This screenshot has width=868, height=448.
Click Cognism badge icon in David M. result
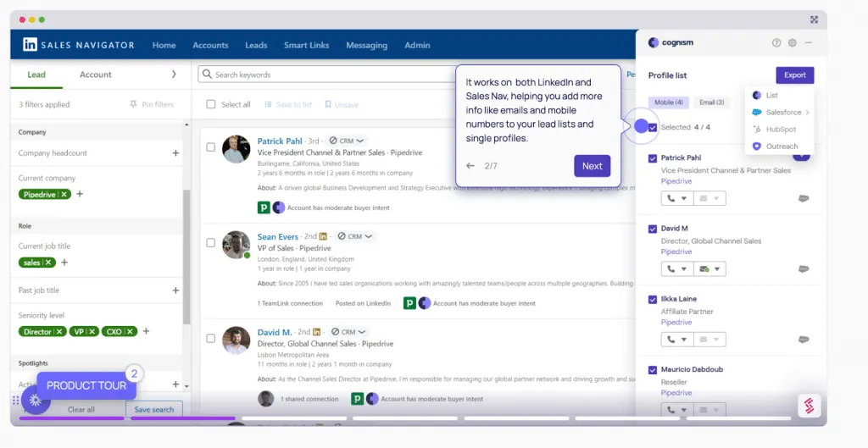pos(372,399)
